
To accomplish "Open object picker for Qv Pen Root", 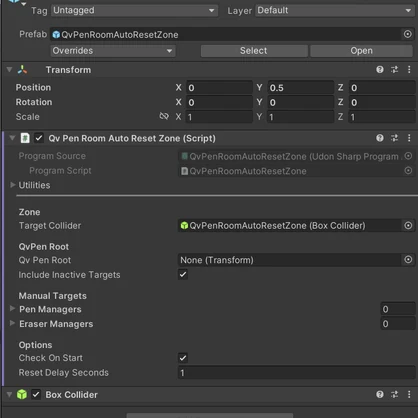I will click(x=408, y=260).
